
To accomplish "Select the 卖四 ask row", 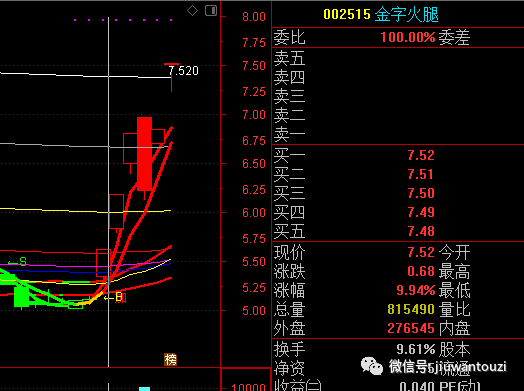I will (398, 77).
